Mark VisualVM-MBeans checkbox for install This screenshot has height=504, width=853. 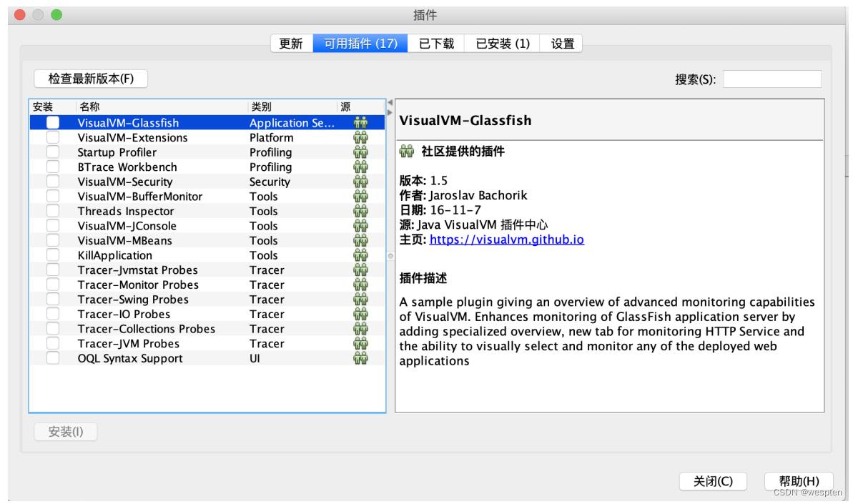point(53,239)
